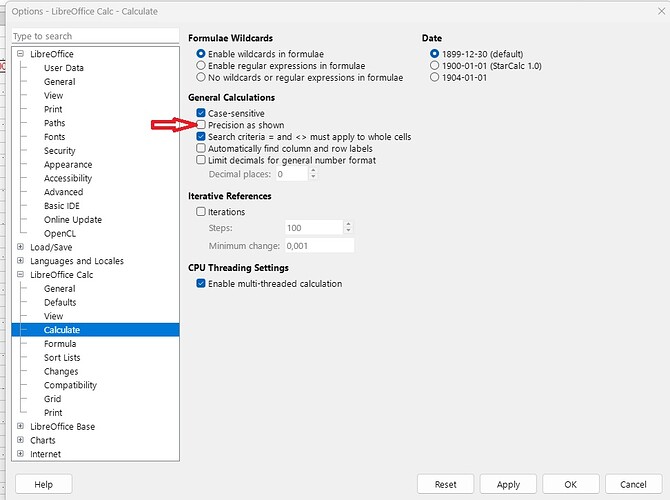Click the Apply button

click(x=508, y=484)
